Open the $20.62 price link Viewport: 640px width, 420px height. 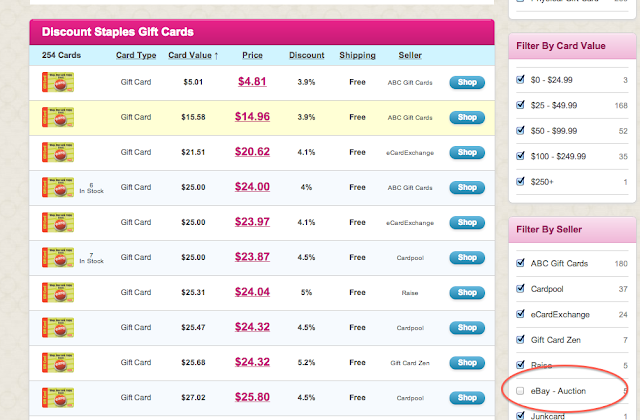pos(252,152)
